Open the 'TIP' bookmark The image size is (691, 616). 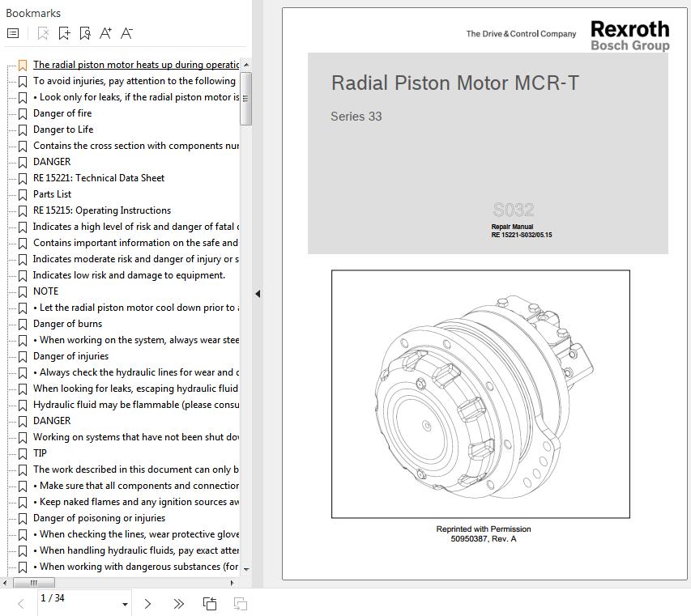coord(40,453)
